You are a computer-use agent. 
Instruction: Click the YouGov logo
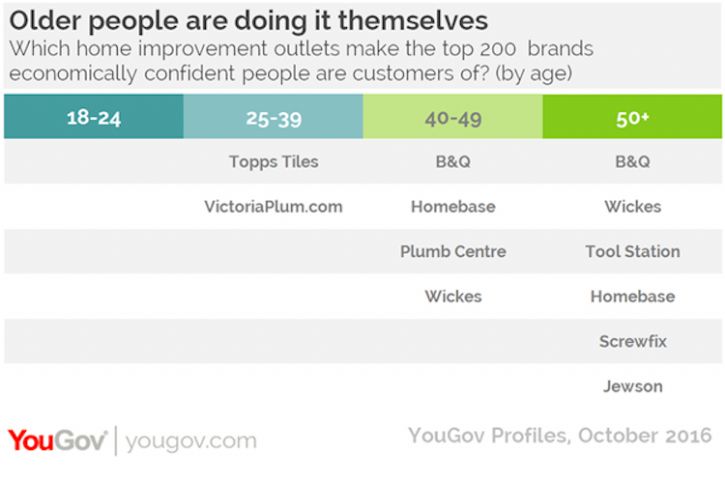click(x=57, y=440)
